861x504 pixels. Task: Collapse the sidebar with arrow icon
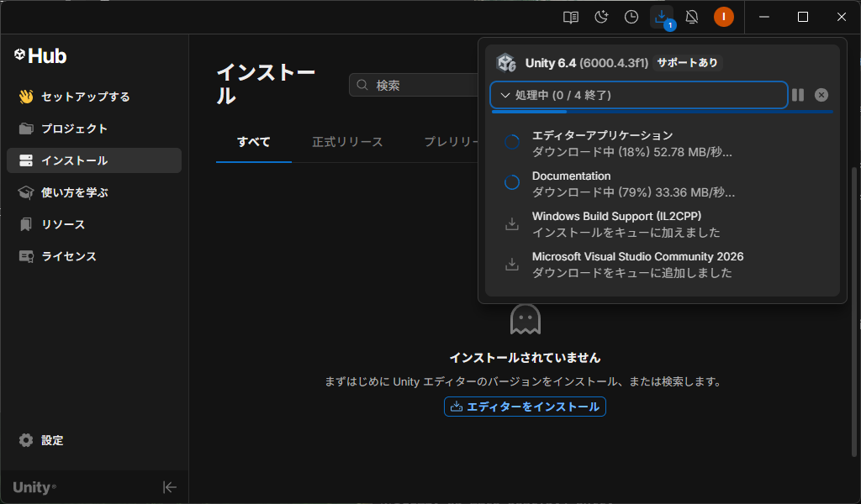tap(169, 487)
